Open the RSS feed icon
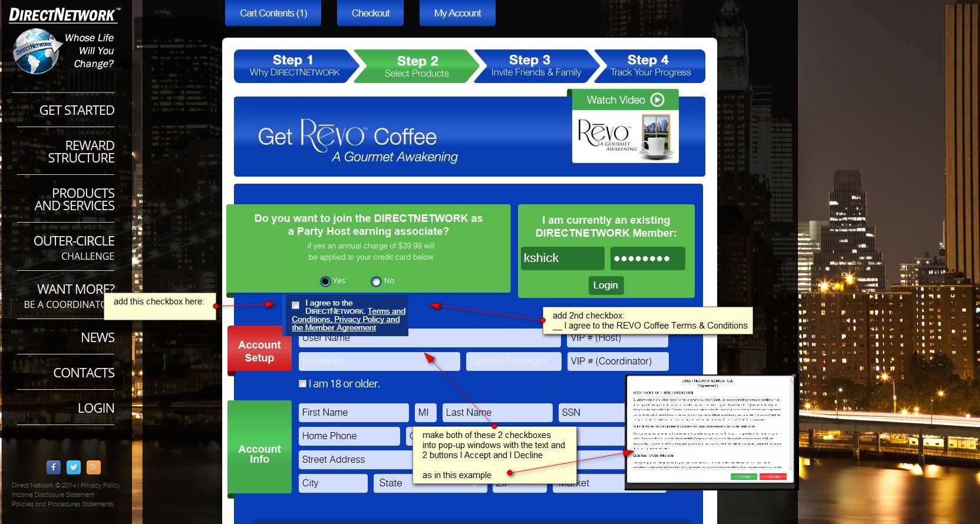This screenshot has height=524, width=980. [94, 467]
